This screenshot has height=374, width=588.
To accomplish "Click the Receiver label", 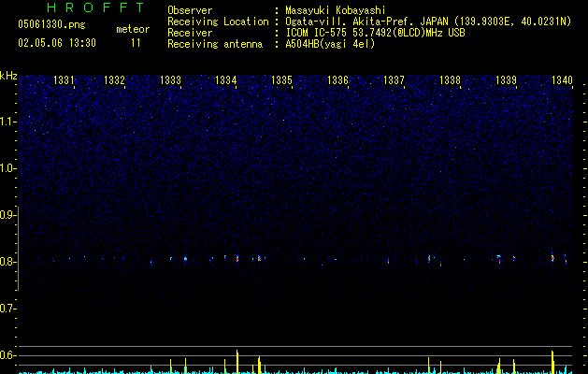I will coord(190,33).
